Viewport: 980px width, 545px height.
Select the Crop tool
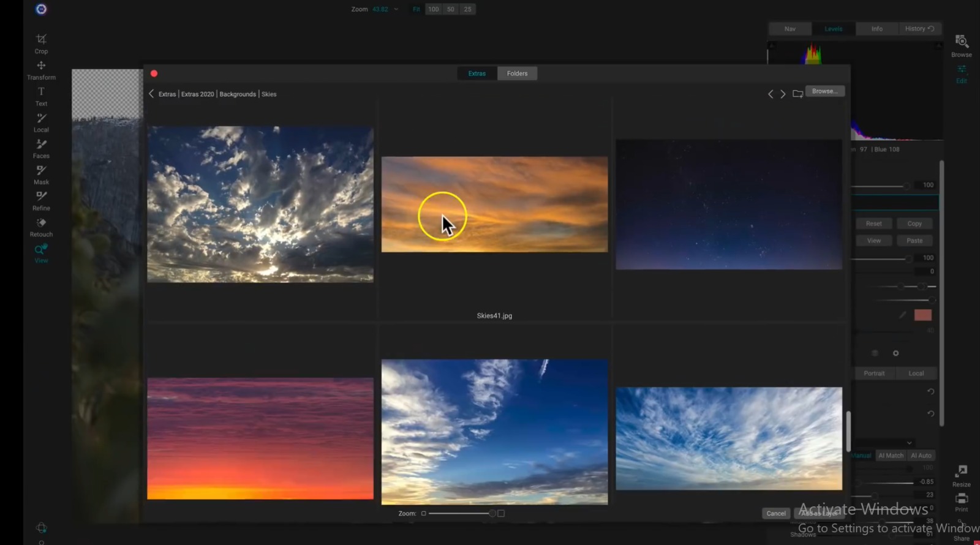click(x=41, y=43)
